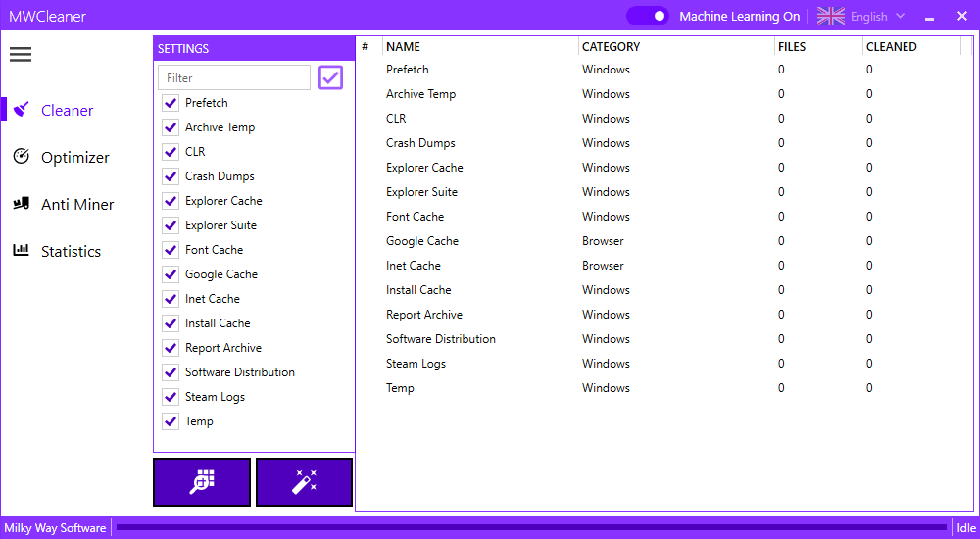The height and width of the screenshot is (539, 980).
Task: Open the English language dropdown
Action: pyautogui.click(x=877, y=17)
